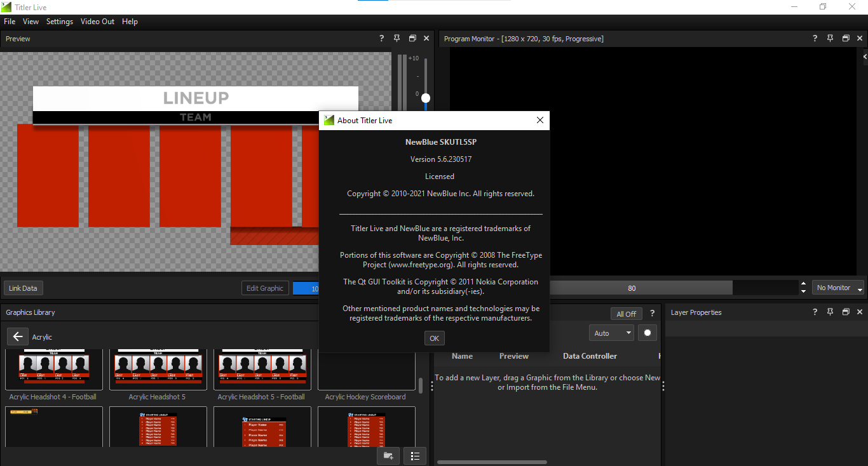The width and height of the screenshot is (868, 466).
Task: Click the collapse arrow at Program Monitor edge
Action: pos(865,57)
